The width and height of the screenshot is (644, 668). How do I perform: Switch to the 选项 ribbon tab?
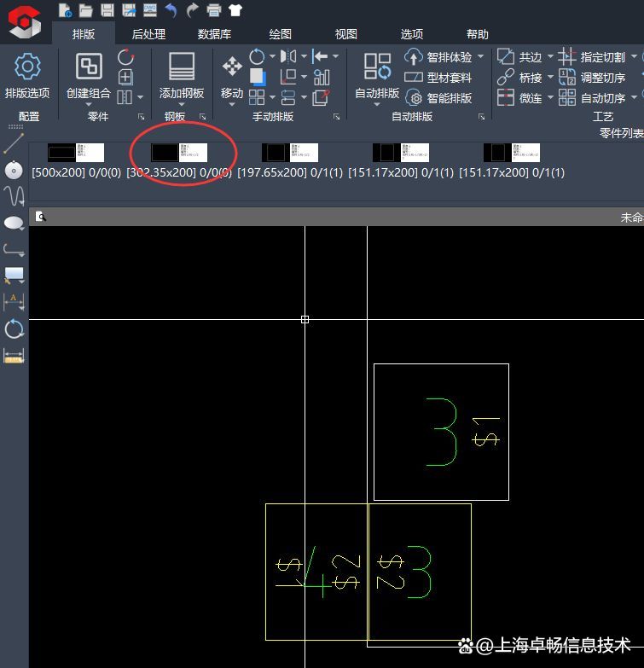[x=412, y=34]
